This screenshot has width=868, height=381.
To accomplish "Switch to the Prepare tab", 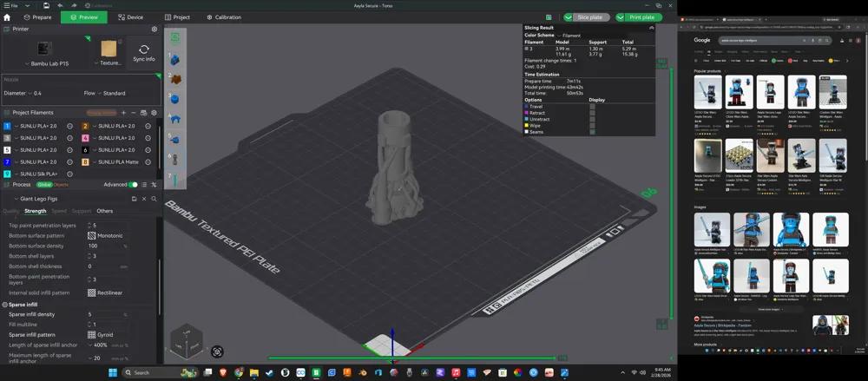I will [37, 17].
